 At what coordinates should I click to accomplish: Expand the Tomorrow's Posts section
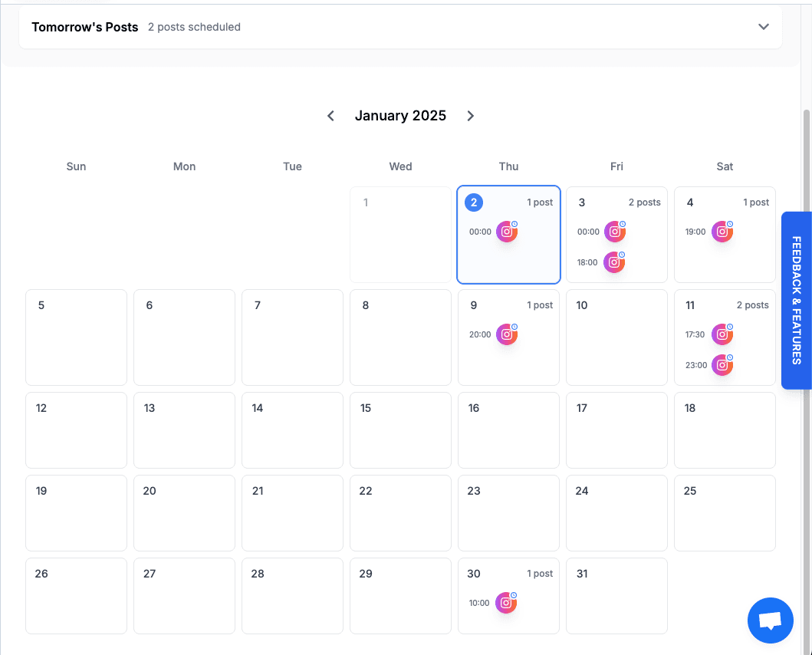pyautogui.click(x=764, y=27)
